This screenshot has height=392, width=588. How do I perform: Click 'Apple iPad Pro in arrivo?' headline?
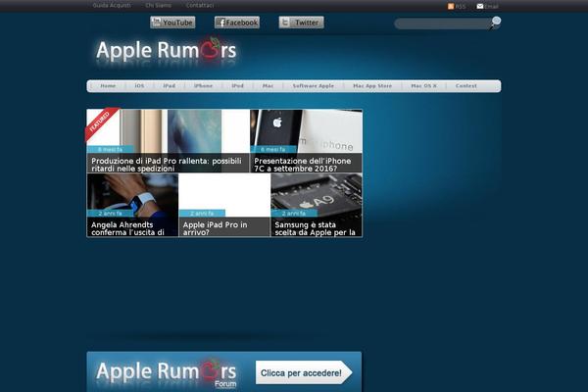(x=215, y=228)
